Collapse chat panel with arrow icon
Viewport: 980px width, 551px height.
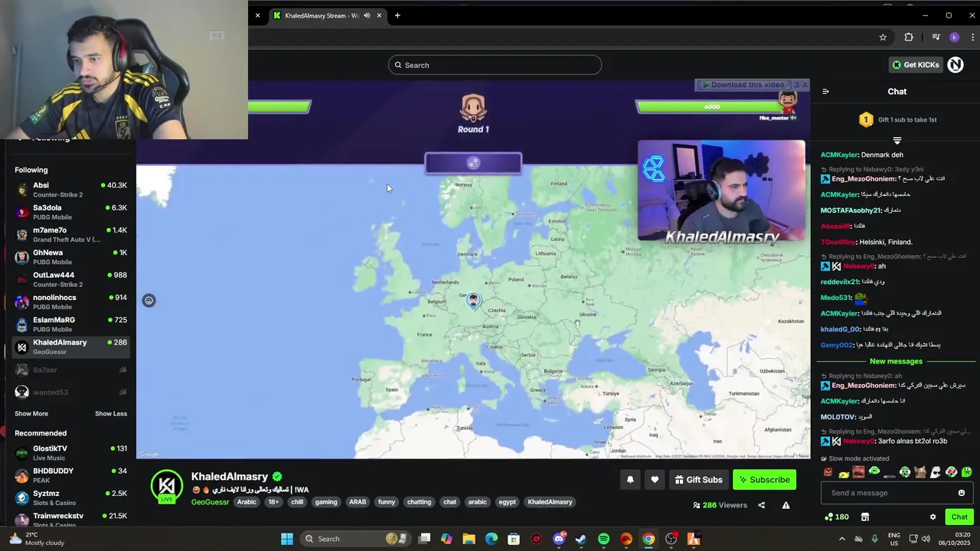[825, 91]
